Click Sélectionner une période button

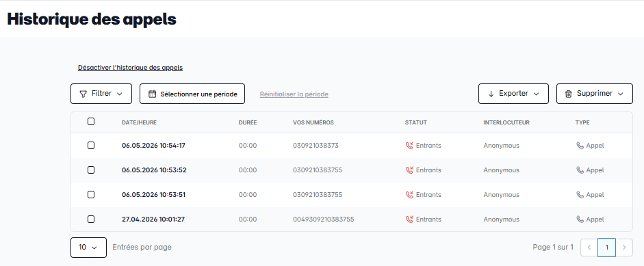coord(192,94)
